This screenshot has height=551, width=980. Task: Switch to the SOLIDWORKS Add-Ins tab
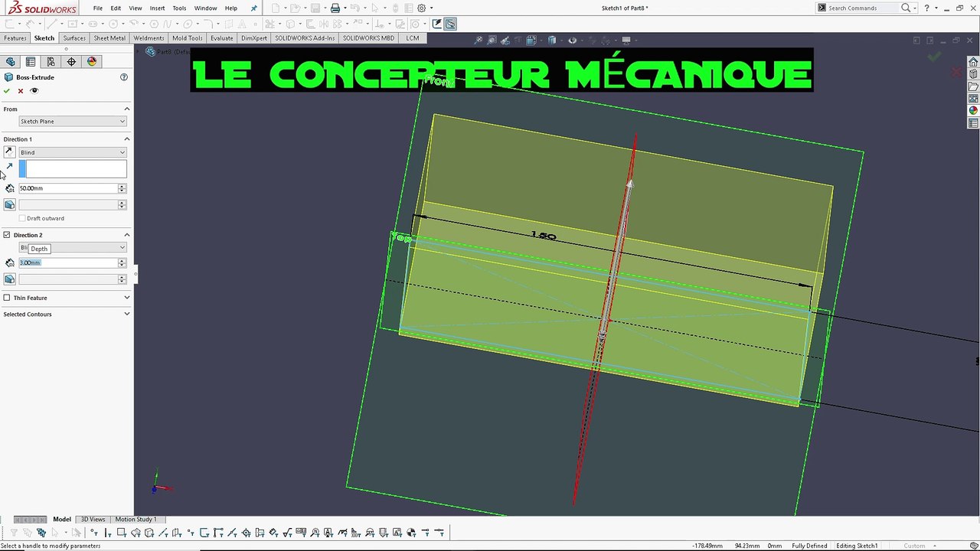pyautogui.click(x=305, y=37)
